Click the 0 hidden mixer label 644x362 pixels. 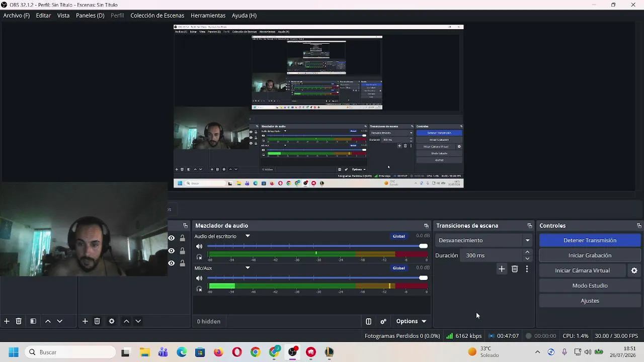click(x=208, y=321)
